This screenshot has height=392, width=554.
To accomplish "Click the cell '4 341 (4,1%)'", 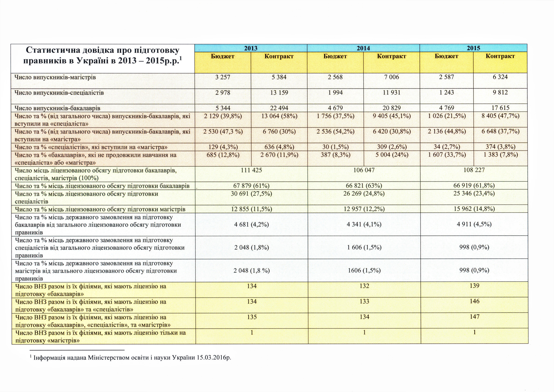I will click(364, 224).
